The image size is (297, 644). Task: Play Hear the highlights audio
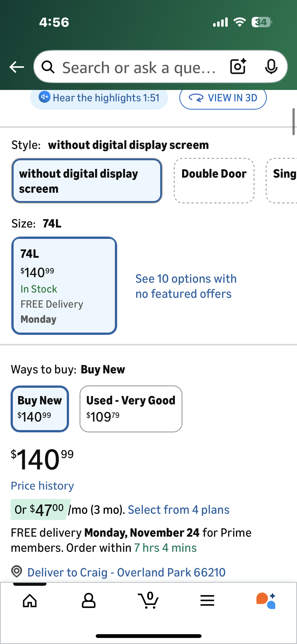[x=99, y=98]
